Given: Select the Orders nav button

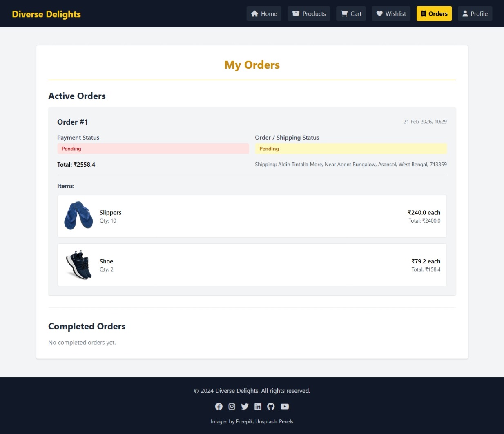Looking at the screenshot, I should [434, 13].
